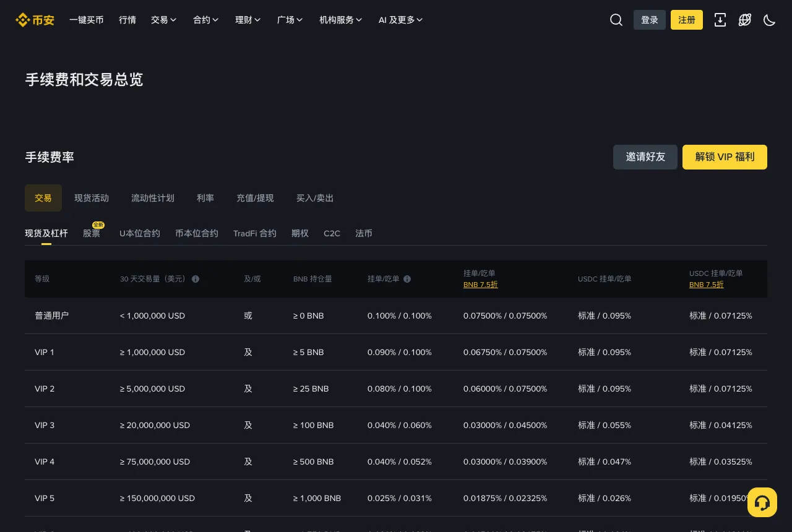Viewport: 792px width, 532px height.
Task: Click the Binance logo in the header
Action: pos(35,20)
